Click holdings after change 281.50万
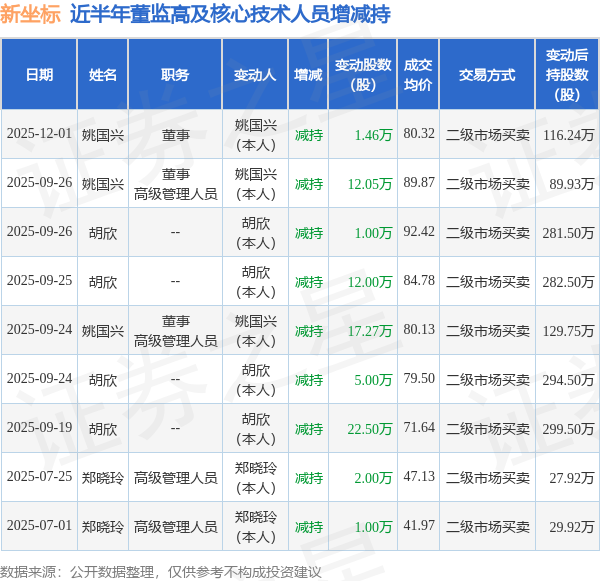 pos(569,233)
